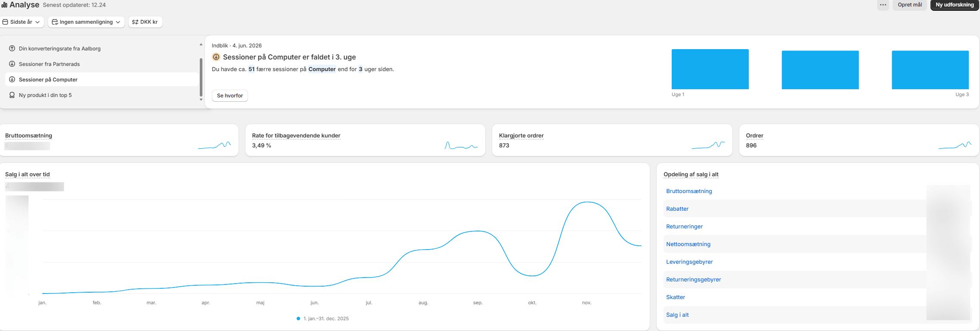
Task: Click the Opret mål button
Action: (910, 5)
